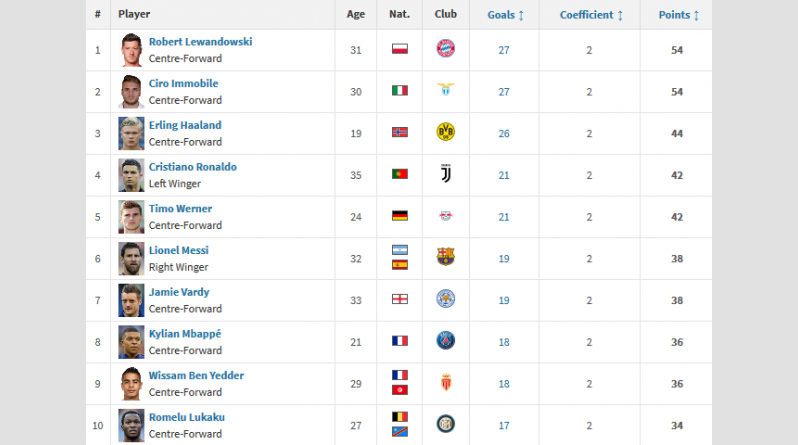Click the Inter Milan club crest
Image resolution: width=798 pixels, height=445 pixels.
445,424
